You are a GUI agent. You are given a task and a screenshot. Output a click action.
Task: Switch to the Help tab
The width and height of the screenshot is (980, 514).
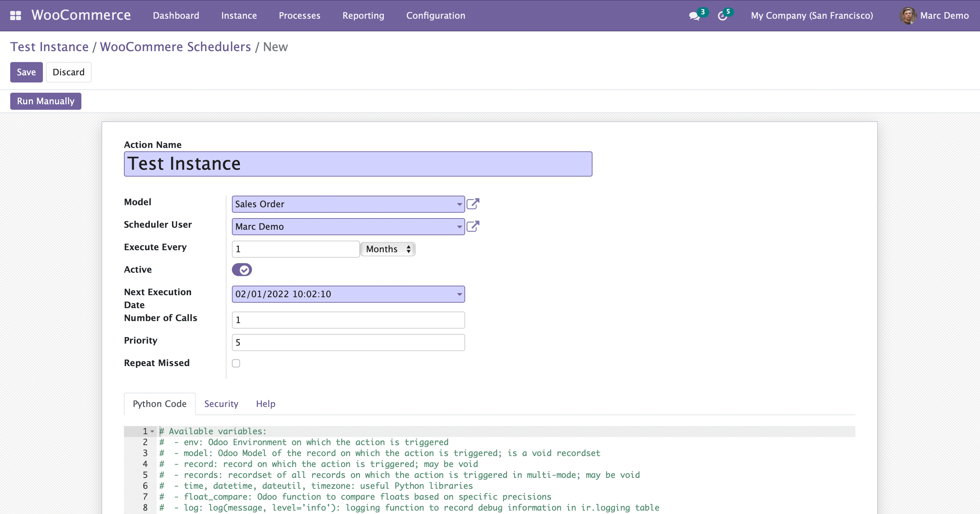coord(265,404)
